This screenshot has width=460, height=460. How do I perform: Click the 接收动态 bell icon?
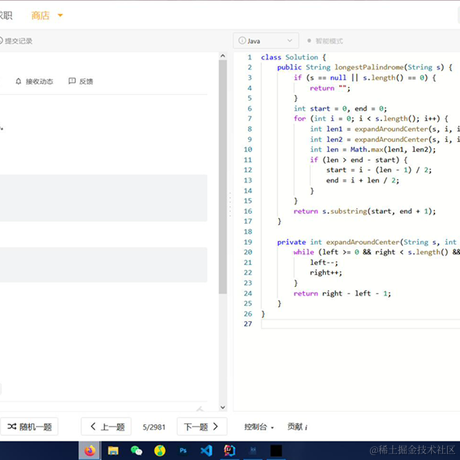click(18, 81)
